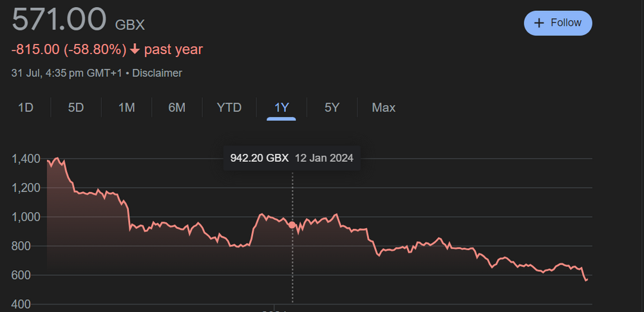This screenshot has height=312, width=644.
Task: Click the Follow button
Action: coord(558,23)
